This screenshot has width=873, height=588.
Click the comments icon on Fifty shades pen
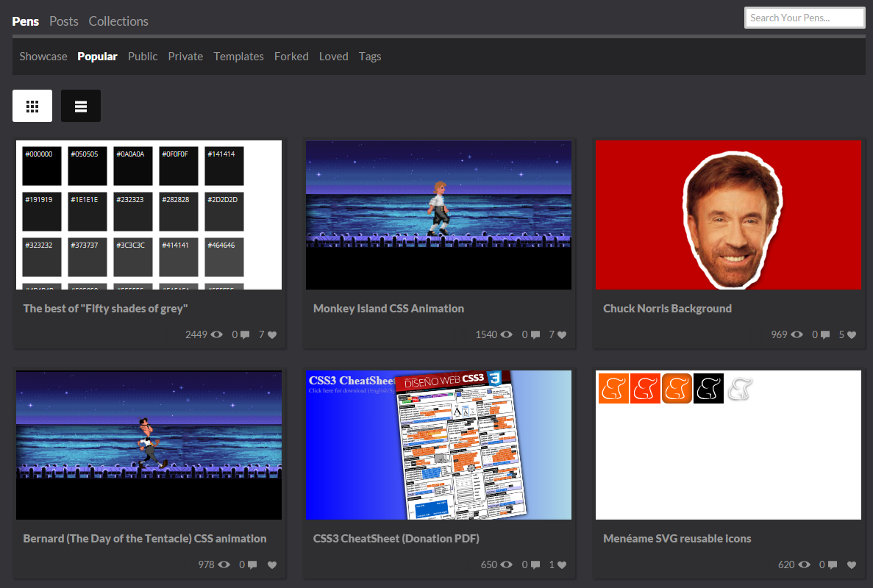[244, 335]
